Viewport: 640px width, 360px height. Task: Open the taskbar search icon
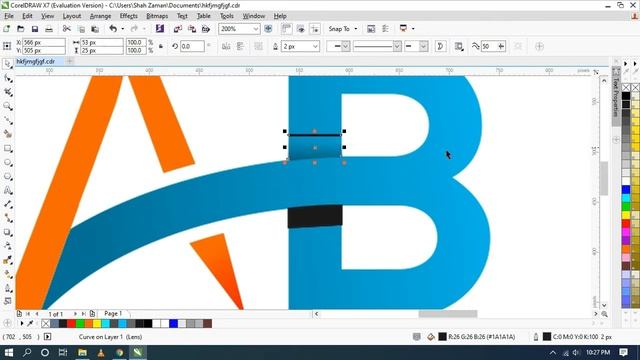pos(27,352)
